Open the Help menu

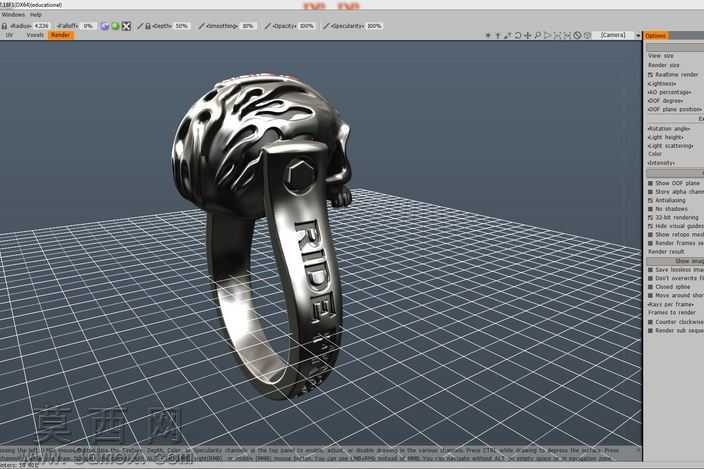[35, 15]
